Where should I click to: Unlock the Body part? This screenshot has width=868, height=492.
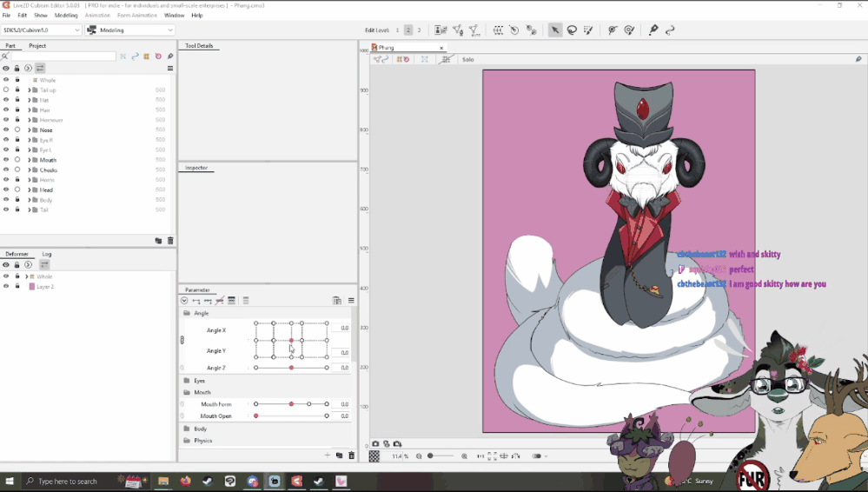point(17,199)
